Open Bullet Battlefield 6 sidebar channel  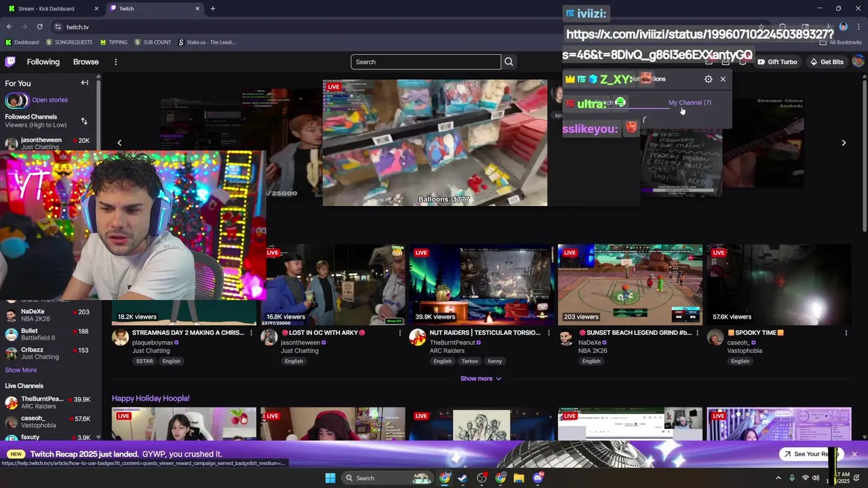[47, 334]
